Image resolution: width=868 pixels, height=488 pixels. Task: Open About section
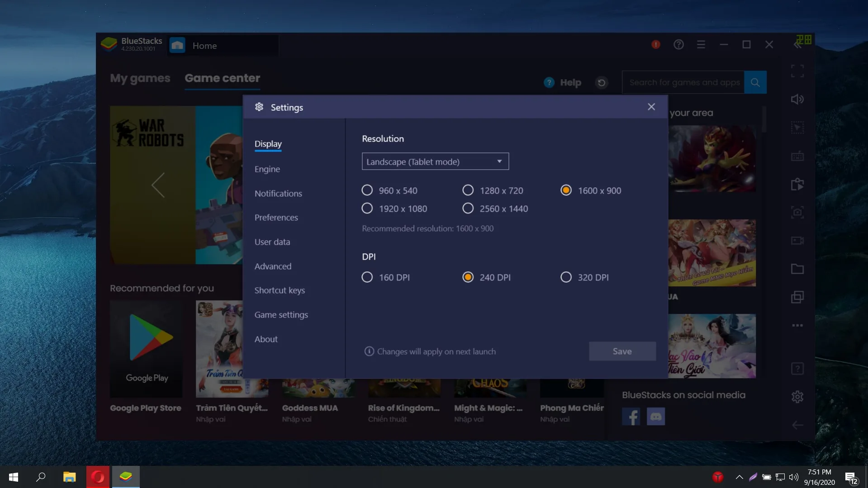coord(266,339)
